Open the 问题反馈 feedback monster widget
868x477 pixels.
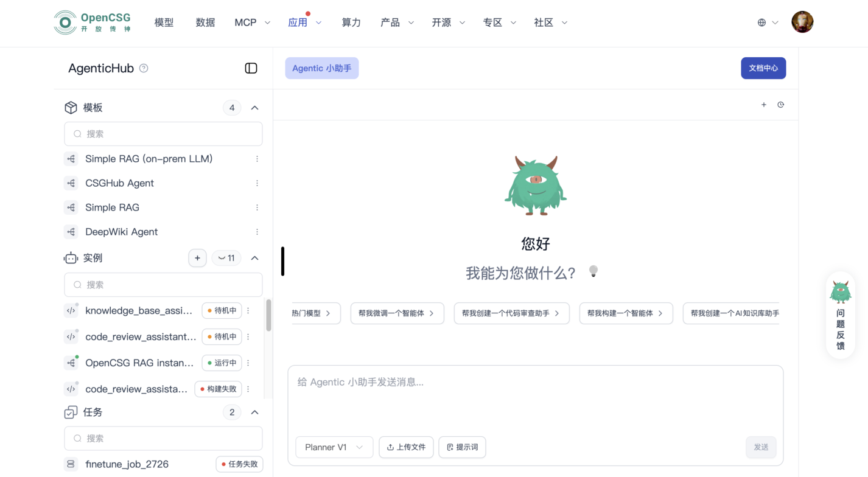pyautogui.click(x=840, y=315)
